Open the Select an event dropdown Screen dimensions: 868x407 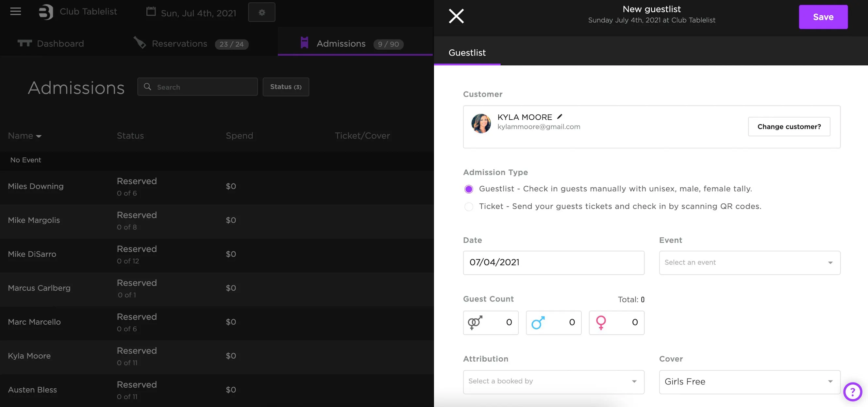[749, 263]
